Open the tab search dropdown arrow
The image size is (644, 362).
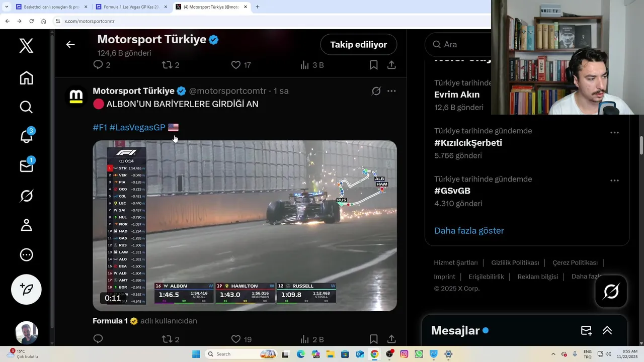[x=6, y=7]
